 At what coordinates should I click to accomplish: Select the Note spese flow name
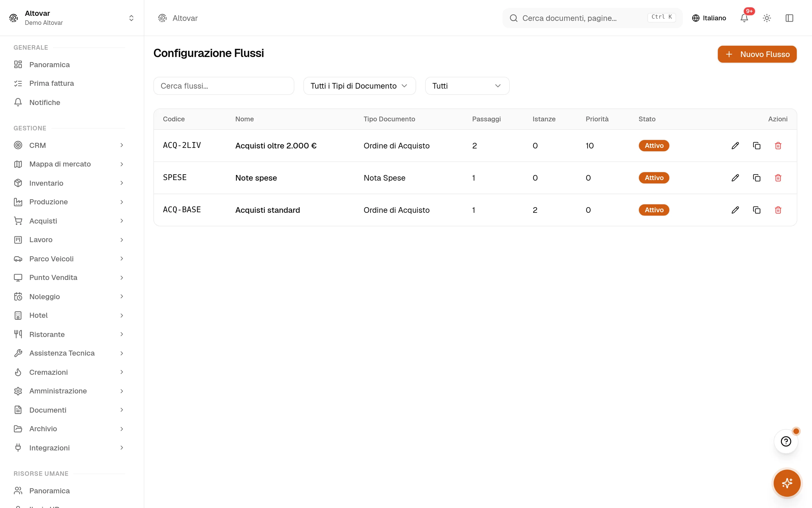point(256,178)
